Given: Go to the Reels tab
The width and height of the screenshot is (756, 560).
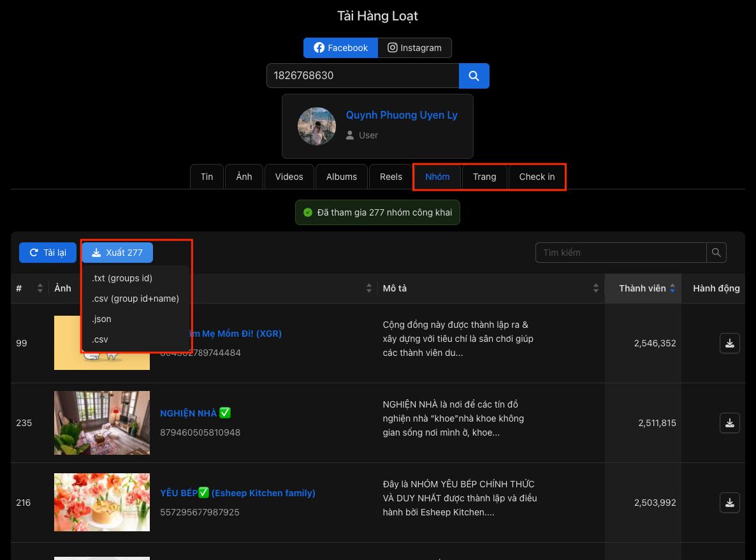Looking at the screenshot, I should [391, 177].
